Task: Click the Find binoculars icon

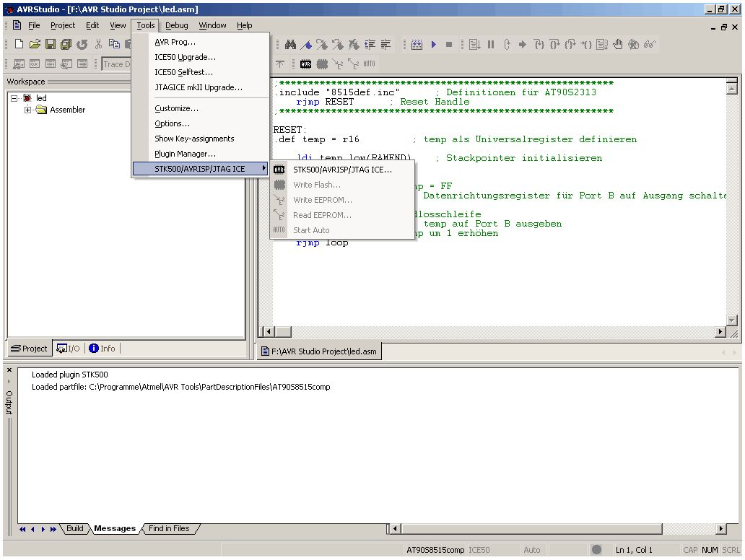Action: pos(291,45)
